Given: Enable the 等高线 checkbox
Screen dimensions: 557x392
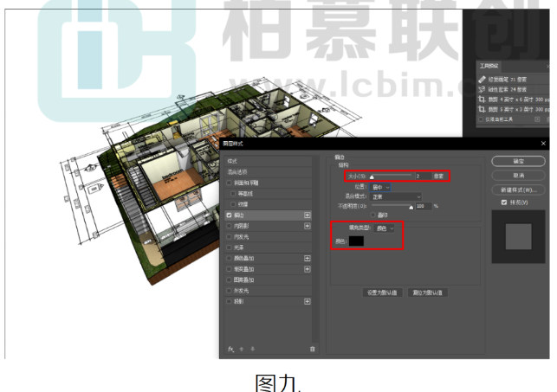Looking at the screenshot, I should click(233, 194).
